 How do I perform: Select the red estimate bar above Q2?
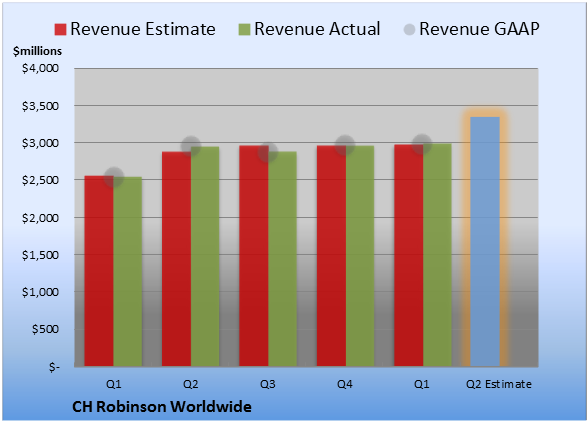coord(176,259)
